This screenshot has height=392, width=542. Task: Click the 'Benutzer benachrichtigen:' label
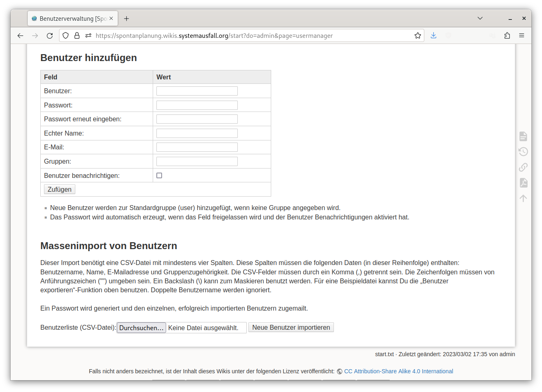click(82, 175)
